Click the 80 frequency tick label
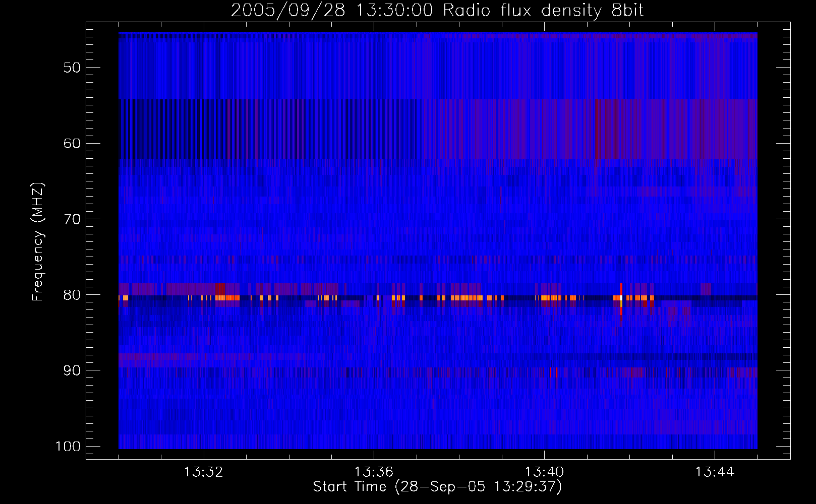Viewport: 816px width, 504px height. [72, 294]
